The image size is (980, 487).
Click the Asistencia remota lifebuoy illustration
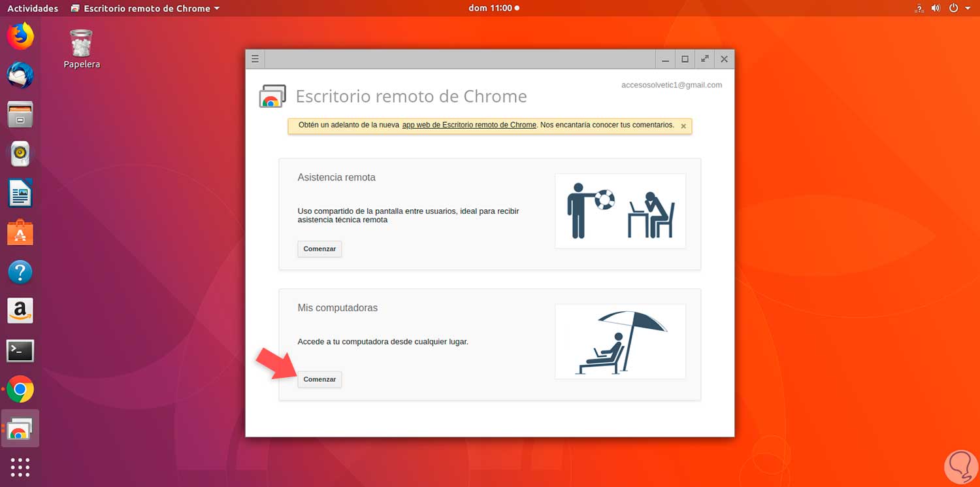pos(620,210)
